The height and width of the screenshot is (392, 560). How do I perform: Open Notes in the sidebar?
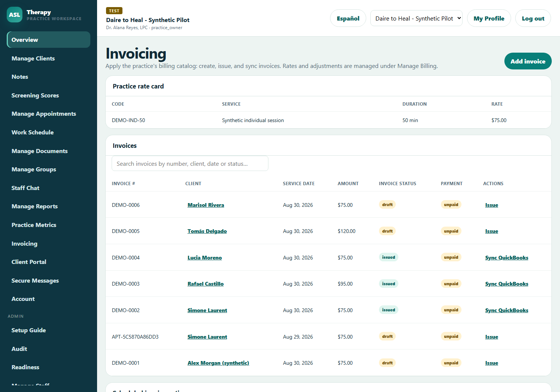pyautogui.click(x=49, y=77)
